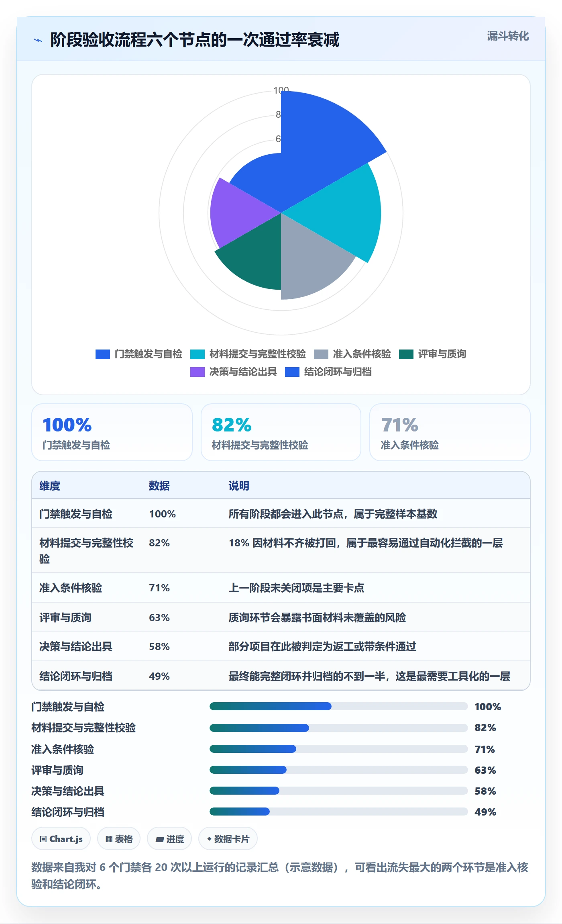Toggle the 门禁触发与自检 legend item
562x924 pixels.
tap(139, 354)
